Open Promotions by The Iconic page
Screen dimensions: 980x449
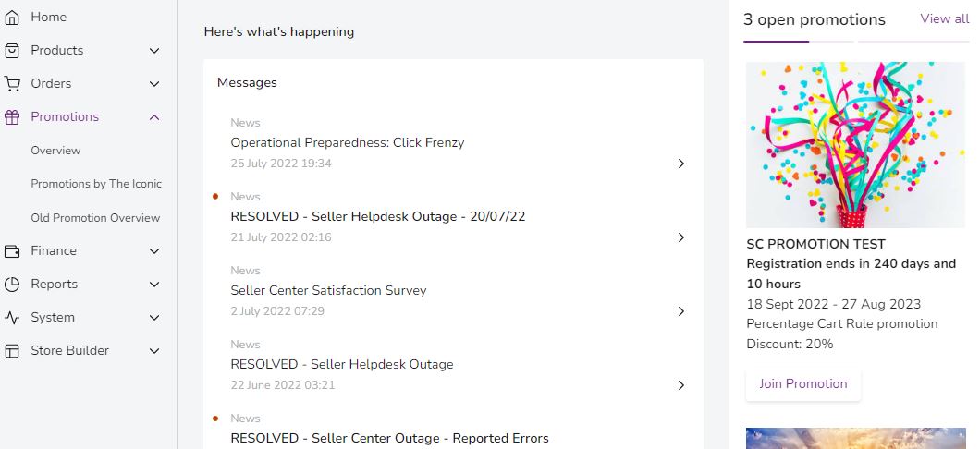(x=96, y=184)
